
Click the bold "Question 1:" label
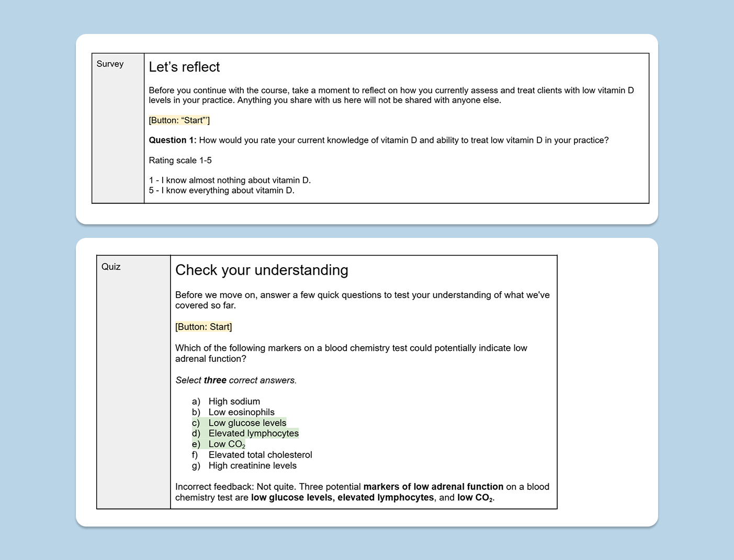[x=173, y=140]
